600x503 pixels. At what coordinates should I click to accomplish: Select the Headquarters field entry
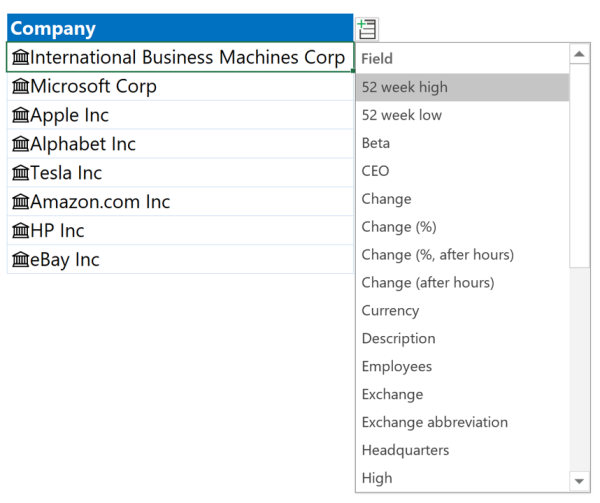point(405,451)
